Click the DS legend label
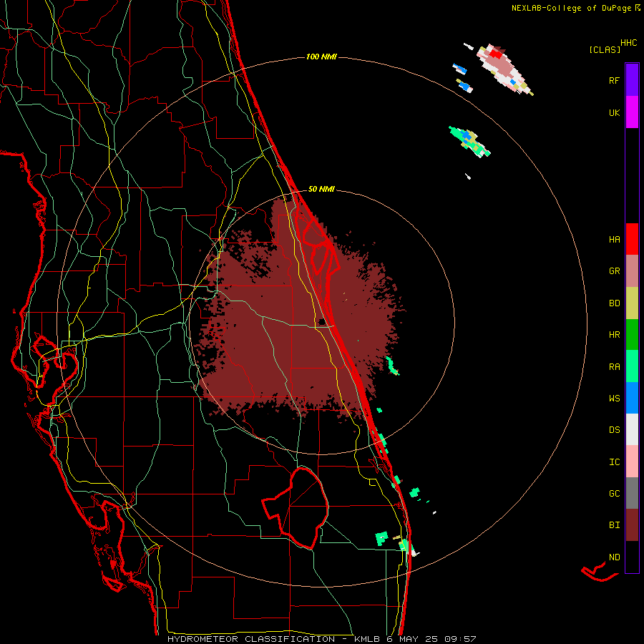This screenshot has width=644, height=644. (614, 430)
